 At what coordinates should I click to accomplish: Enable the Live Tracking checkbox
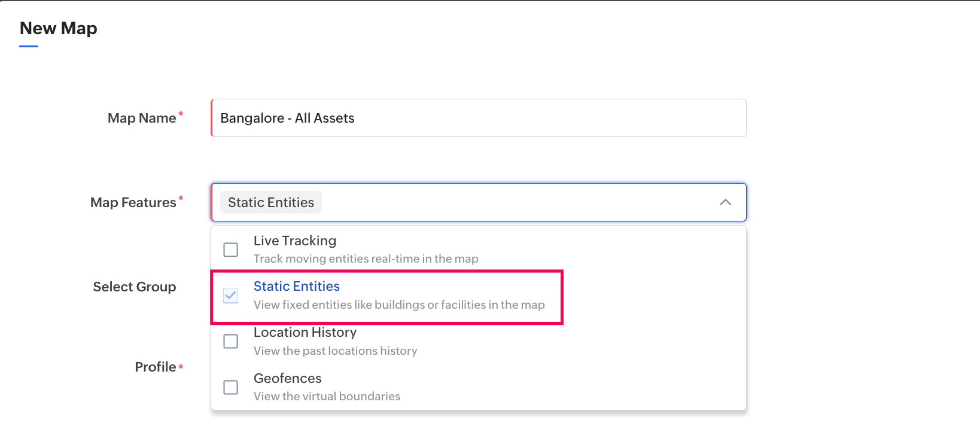pyautogui.click(x=230, y=249)
